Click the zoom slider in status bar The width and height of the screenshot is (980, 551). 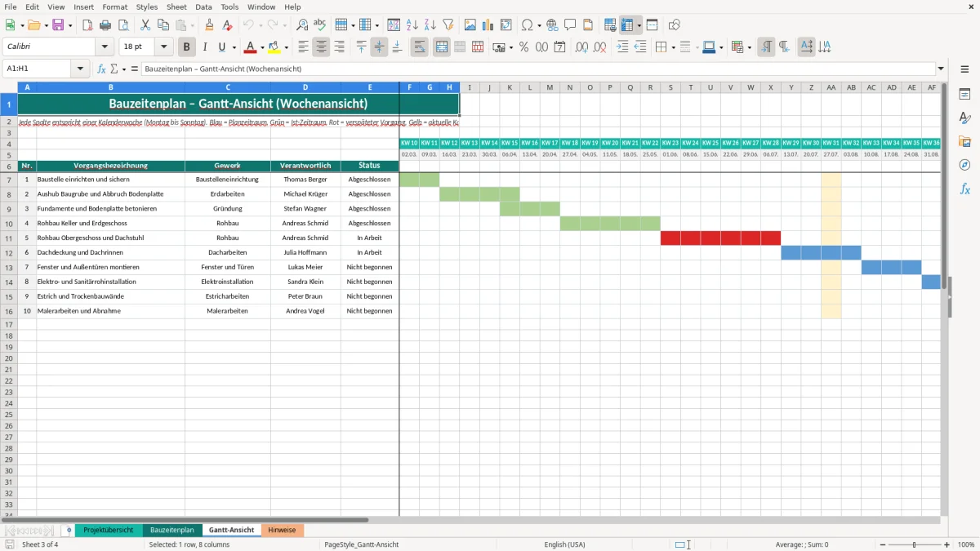(914, 544)
